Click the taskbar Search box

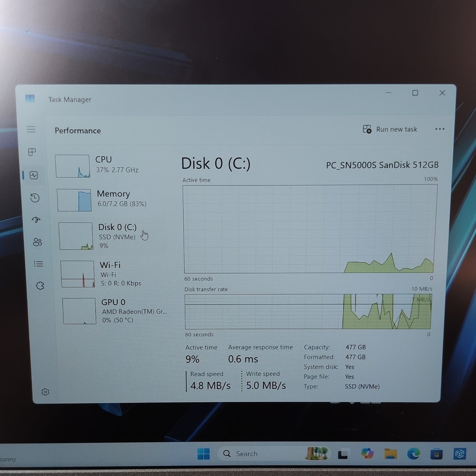pos(260,454)
